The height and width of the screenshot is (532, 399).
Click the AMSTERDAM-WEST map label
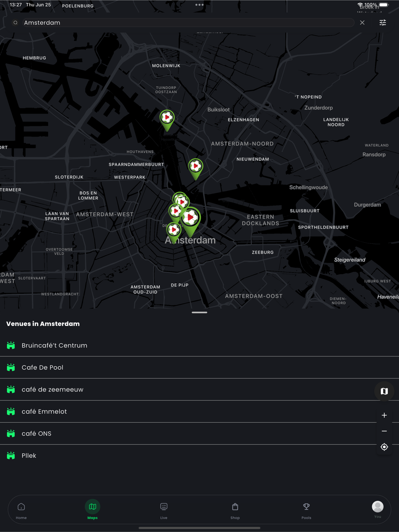(105, 215)
